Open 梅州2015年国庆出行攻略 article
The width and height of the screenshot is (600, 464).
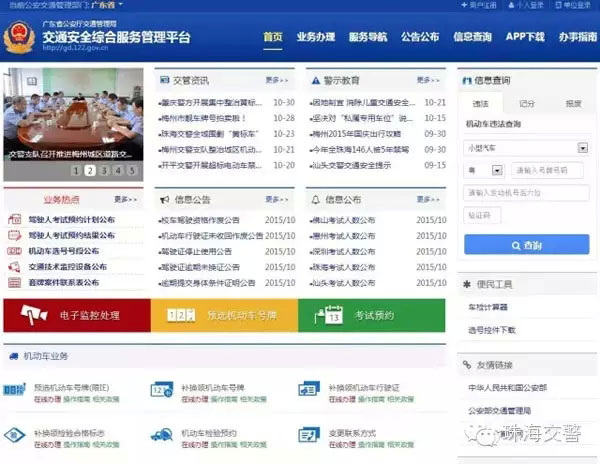(355, 134)
